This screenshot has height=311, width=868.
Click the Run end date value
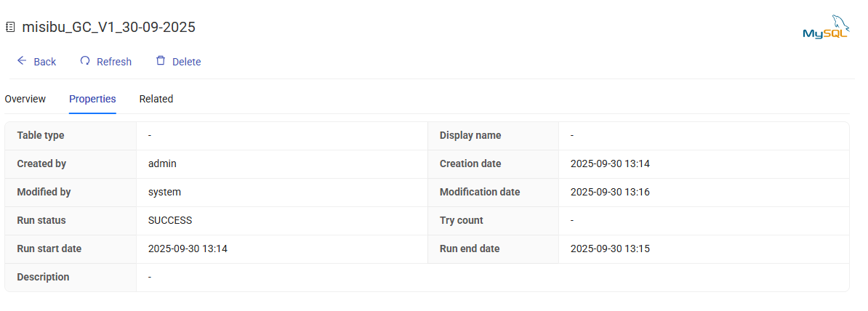pos(610,249)
